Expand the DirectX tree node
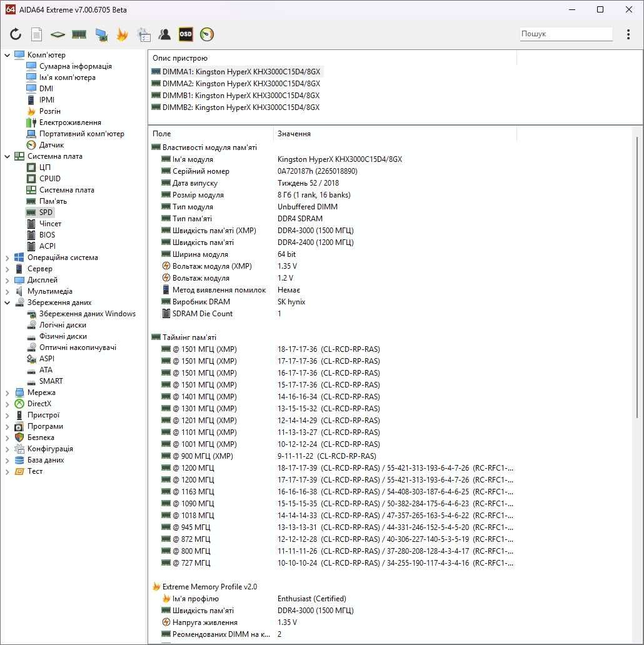Screen dimensions: 644x645 point(7,404)
